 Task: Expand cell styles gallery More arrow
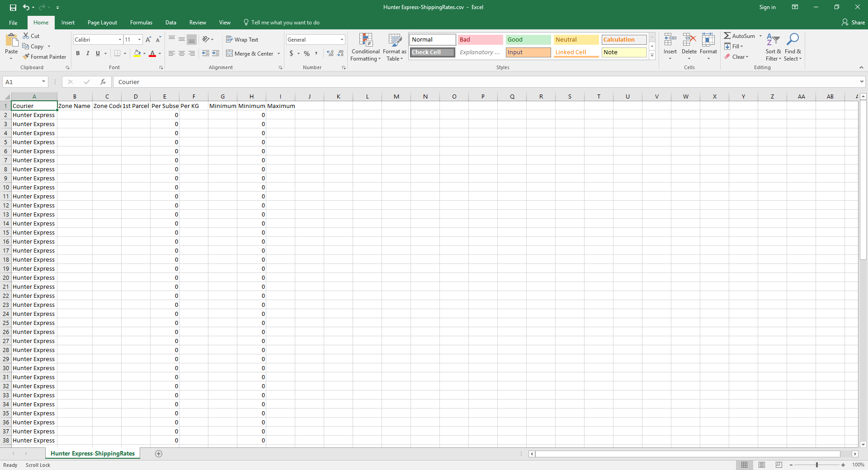pyautogui.click(x=652, y=55)
